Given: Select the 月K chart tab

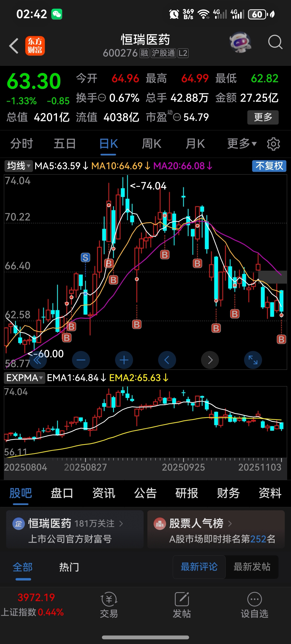Looking at the screenshot, I should coord(195,144).
